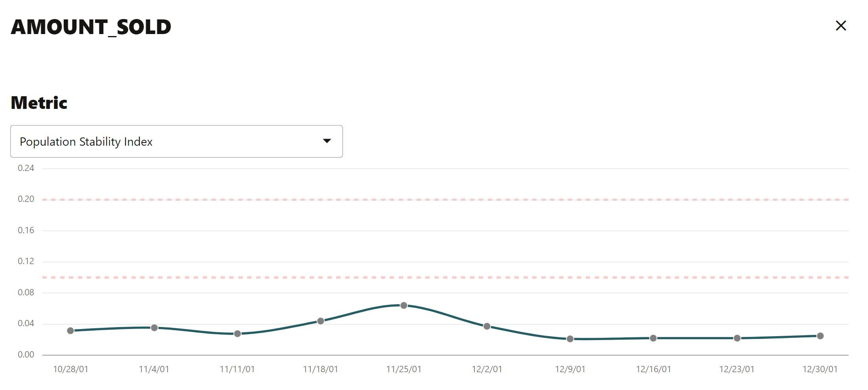Click the dropdown arrow in Metric selector
Screen dimensions: 868x390
[x=327, y=141]
